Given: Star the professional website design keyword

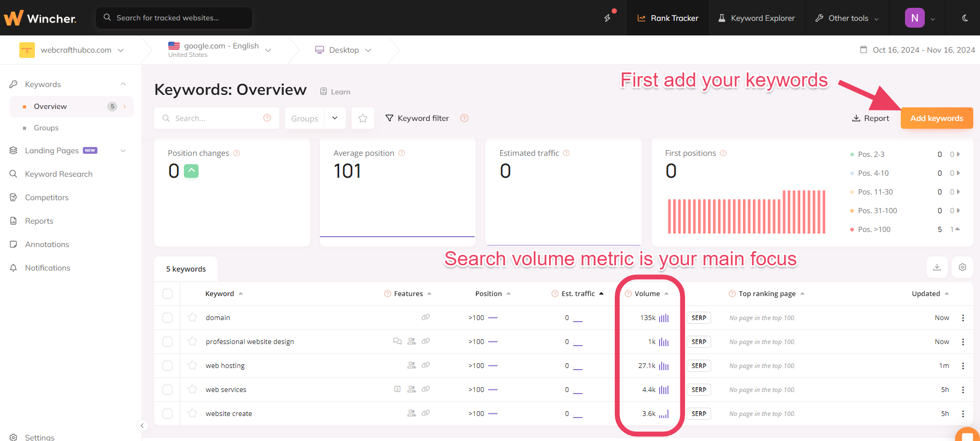Looking at the screenshot, I should [x=192, y=341].
